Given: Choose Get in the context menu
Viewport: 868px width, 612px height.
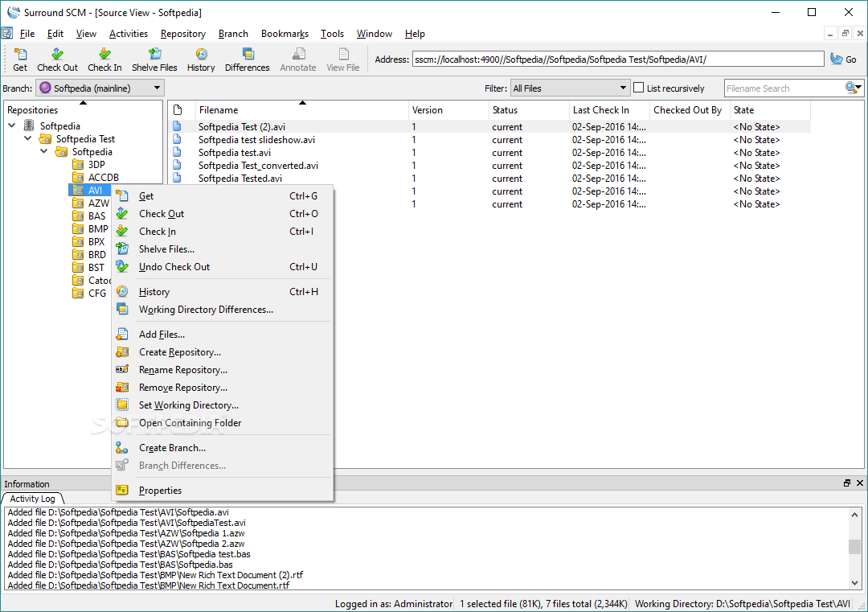Looking at the screenshot, I should 223,196.
